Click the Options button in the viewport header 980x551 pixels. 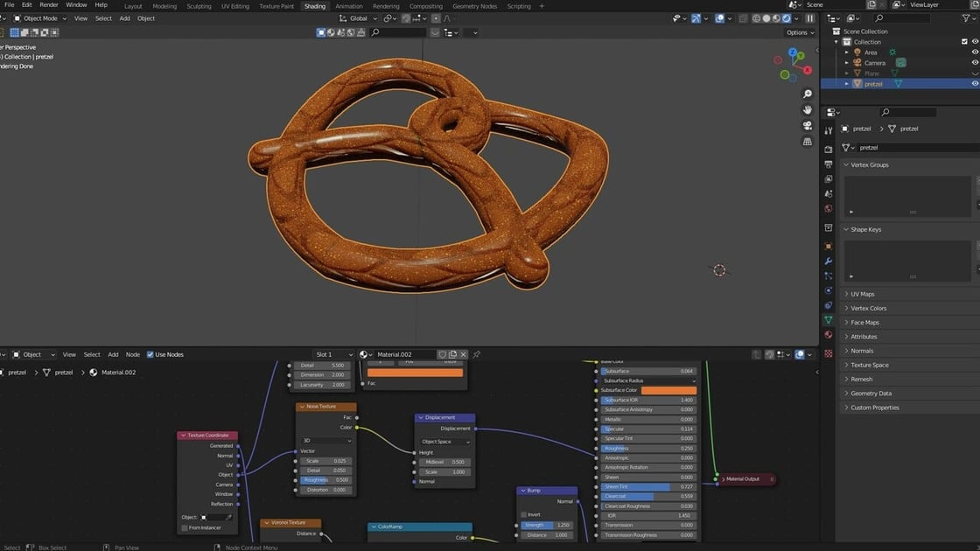click(x=797, y=31)
